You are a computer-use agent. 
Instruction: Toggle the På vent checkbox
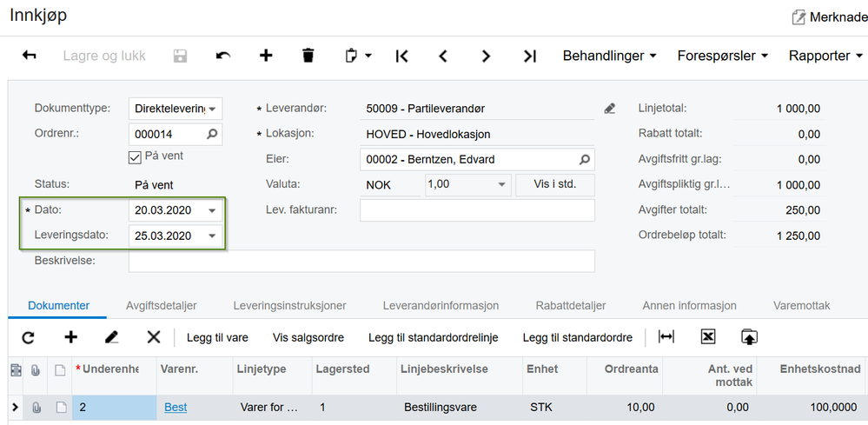tap(135, 158)
